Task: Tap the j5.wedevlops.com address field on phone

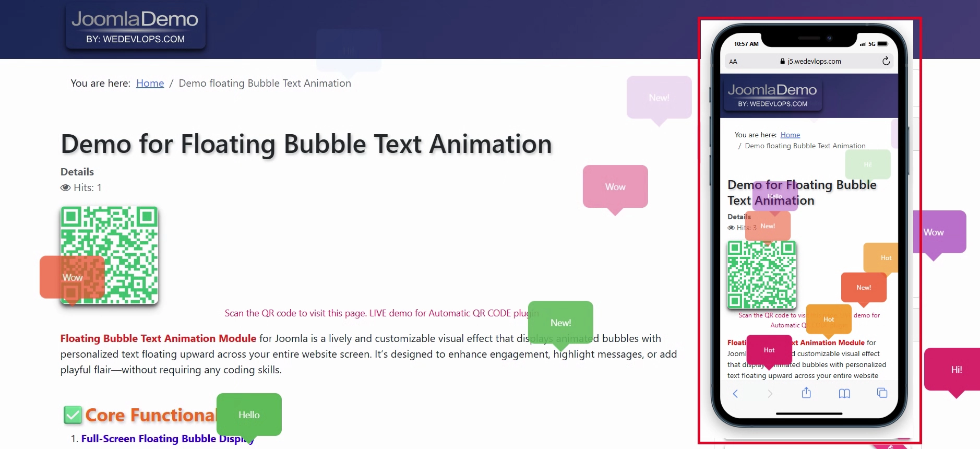Action: point(809,61)
